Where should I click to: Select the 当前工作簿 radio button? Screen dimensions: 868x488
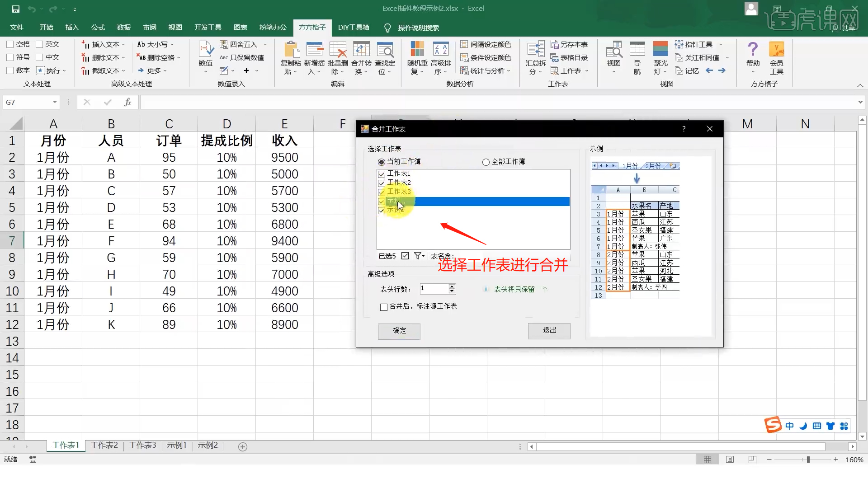(382, 162)
